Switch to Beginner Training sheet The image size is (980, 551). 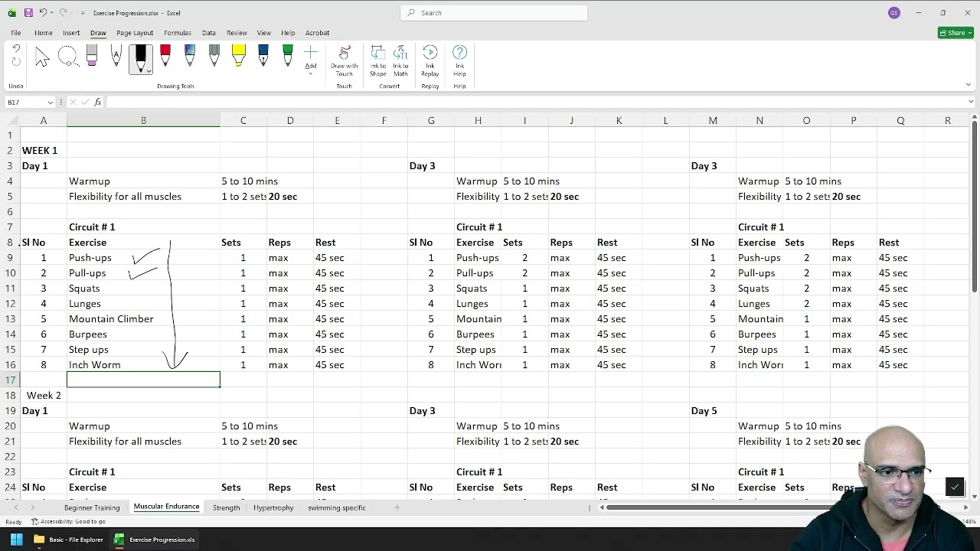pos(92,507)
